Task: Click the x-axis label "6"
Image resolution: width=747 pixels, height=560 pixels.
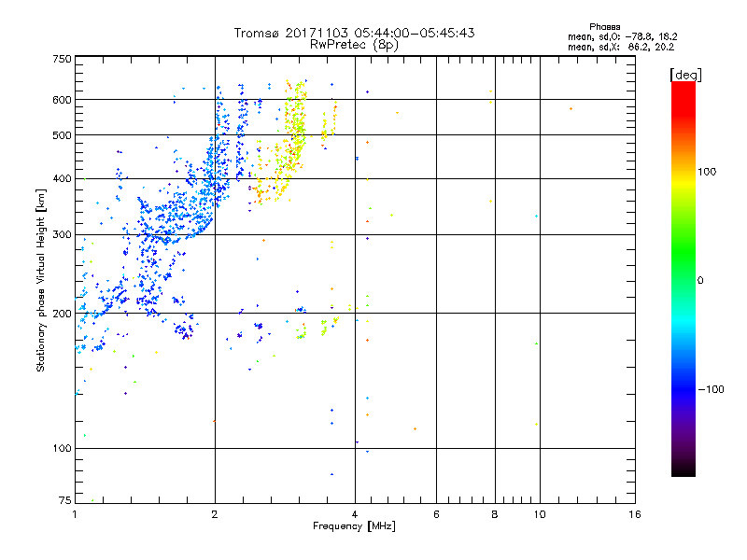Action: click(436, 514)
